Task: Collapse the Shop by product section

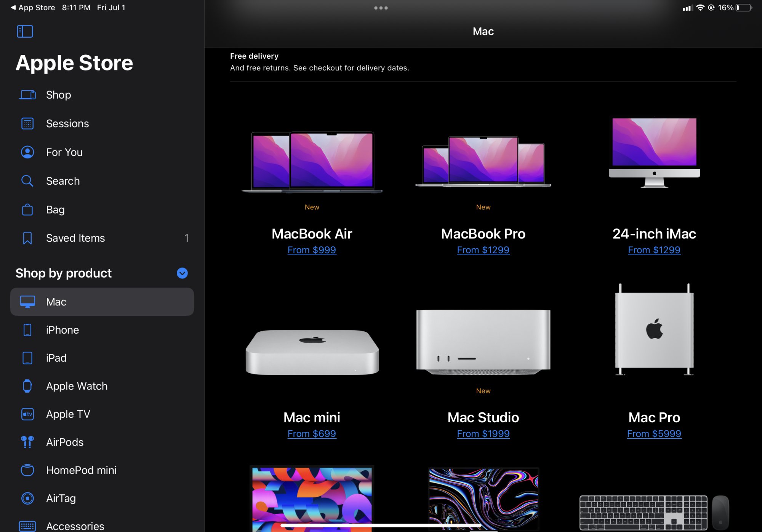Action: pos(182,273)
